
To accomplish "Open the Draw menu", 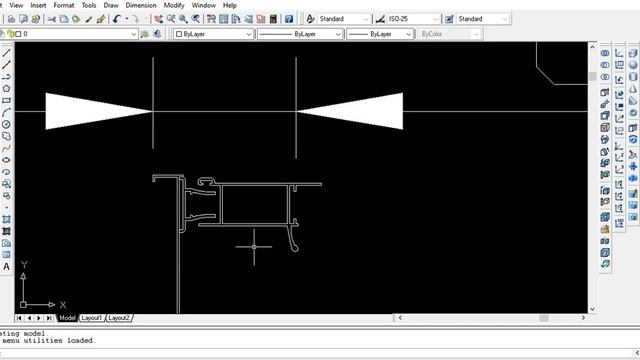I will [111, 5].
